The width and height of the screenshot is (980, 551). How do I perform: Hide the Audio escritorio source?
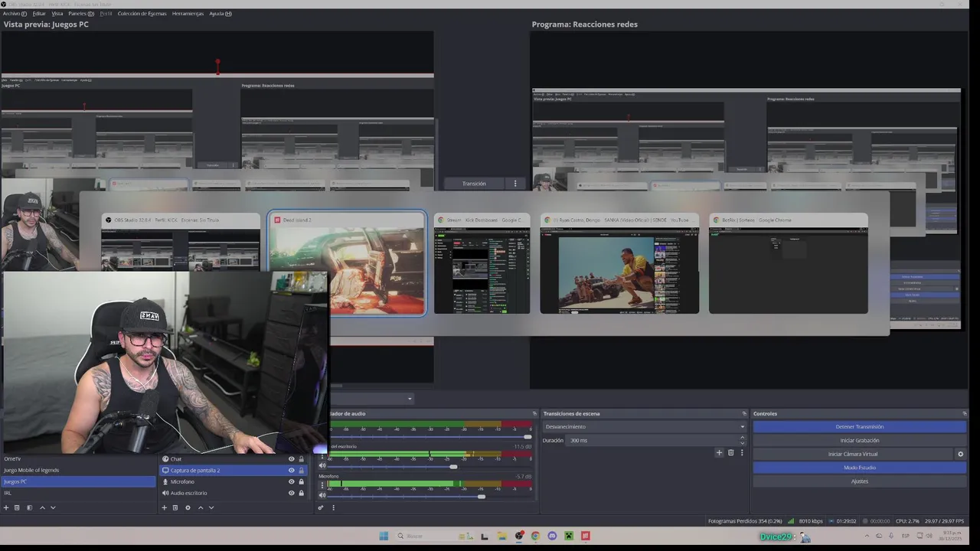[x=291, y=493]
